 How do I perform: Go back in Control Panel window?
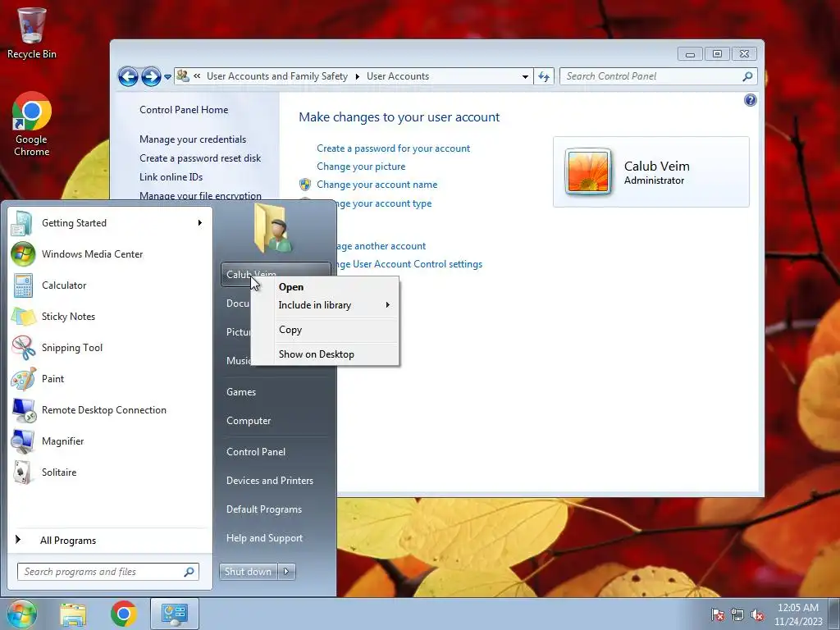coord(128,76)
